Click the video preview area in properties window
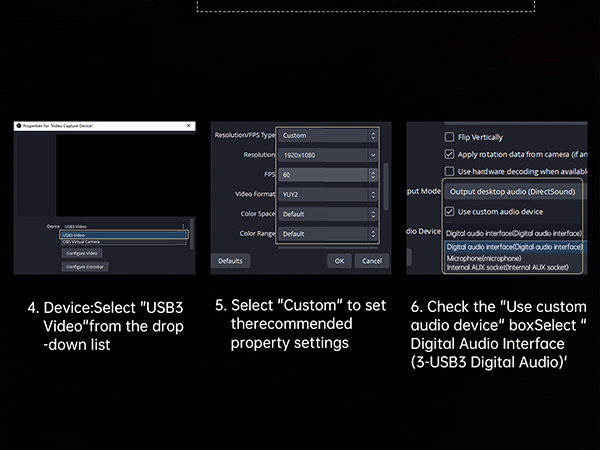600x450 pixels. point(126,175)
